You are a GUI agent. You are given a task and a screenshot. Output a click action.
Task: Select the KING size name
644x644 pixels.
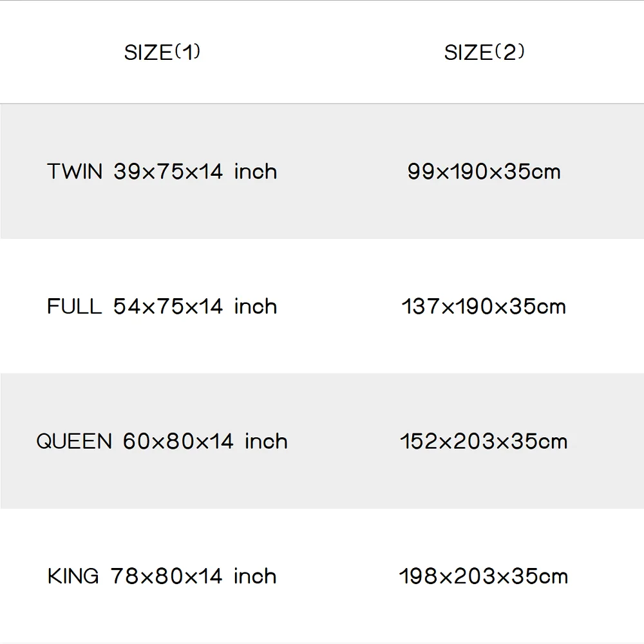click(x=73, y=576)
